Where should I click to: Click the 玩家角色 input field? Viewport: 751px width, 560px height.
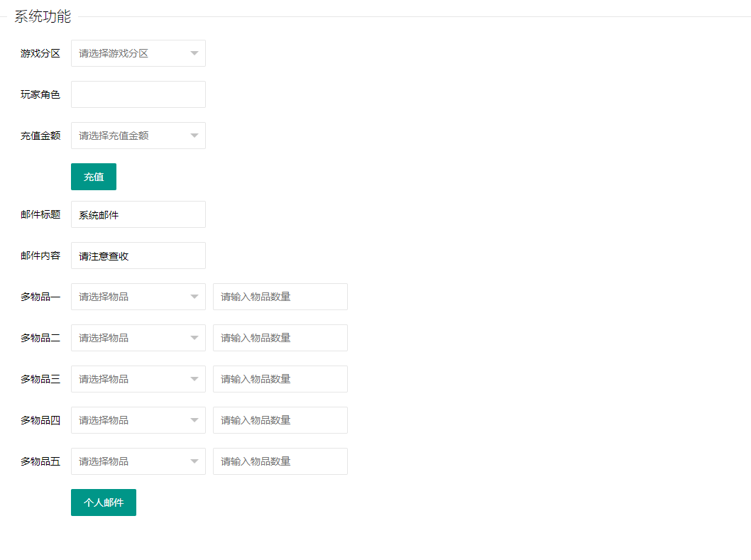click(x=138, y=94)
